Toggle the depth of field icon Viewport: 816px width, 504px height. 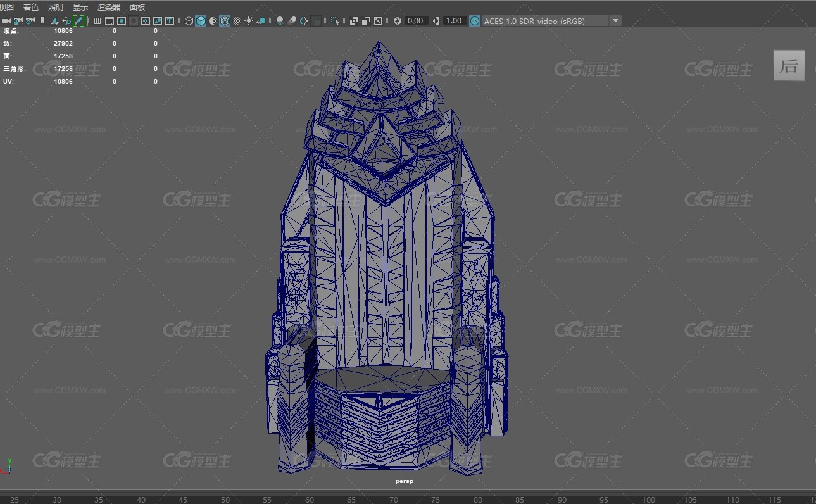tap(316, 21)
